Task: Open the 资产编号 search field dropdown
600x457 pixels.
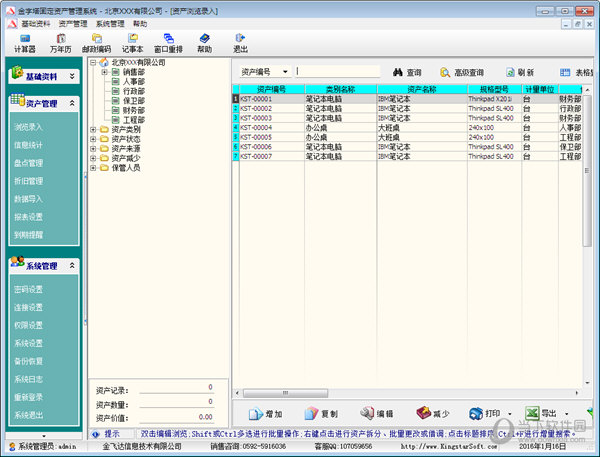Action: (x=285, y=72)
